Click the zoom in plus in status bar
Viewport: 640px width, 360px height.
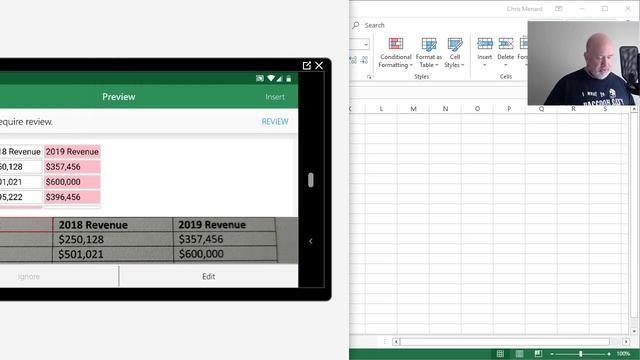tap(609, 354)
